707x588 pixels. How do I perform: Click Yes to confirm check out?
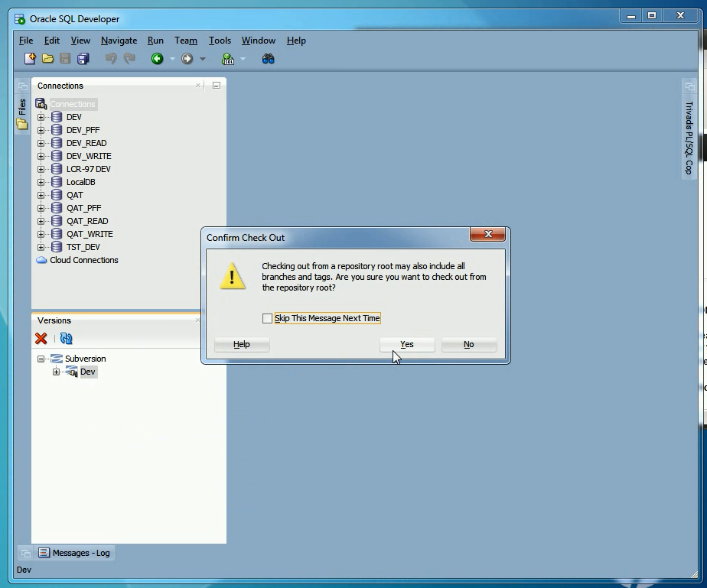click(x=407, y=344)
